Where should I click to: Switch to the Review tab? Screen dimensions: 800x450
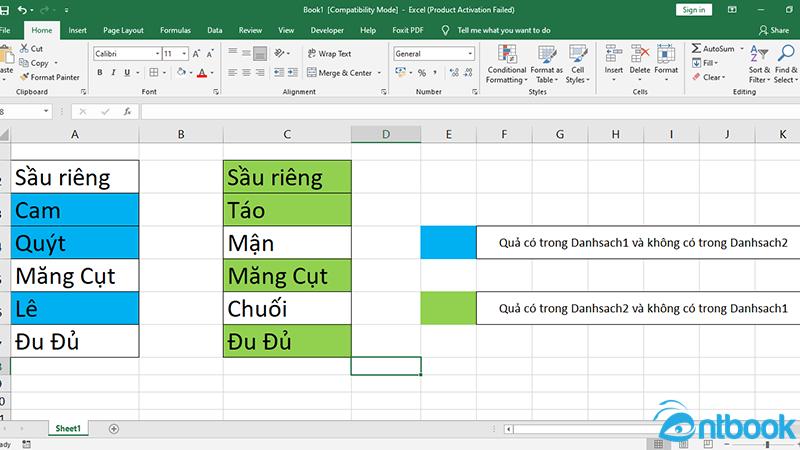tap(250, 30)
